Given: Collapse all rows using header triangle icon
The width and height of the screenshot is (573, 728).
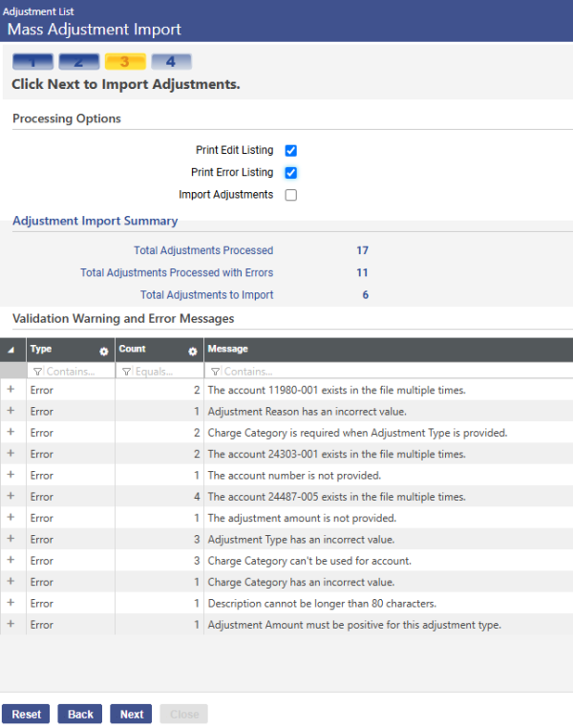Looking at the screenshot, I should (x=11, y=350).
